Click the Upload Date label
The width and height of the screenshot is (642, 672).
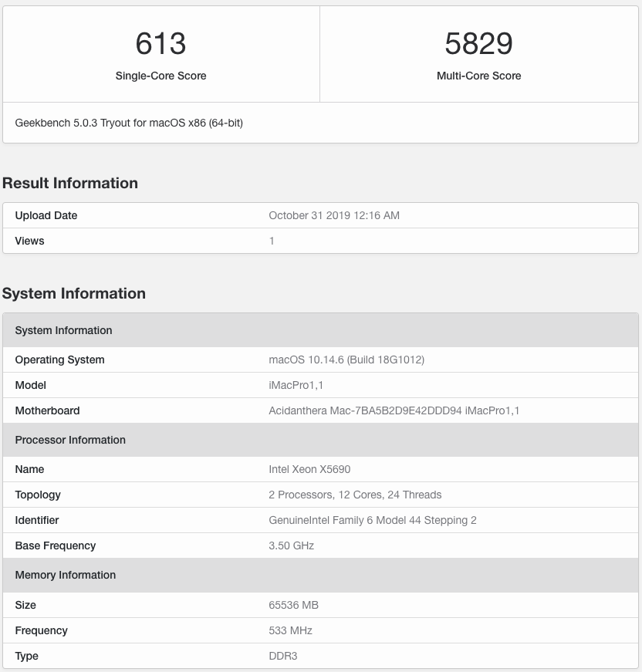point(46,215)
